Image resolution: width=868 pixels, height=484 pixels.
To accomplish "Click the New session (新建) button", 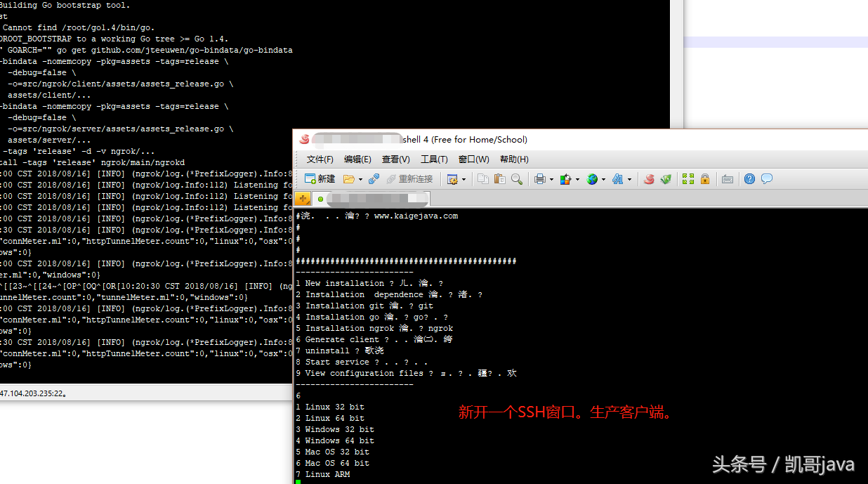I will pyautogui.click(x=320, y=179).
